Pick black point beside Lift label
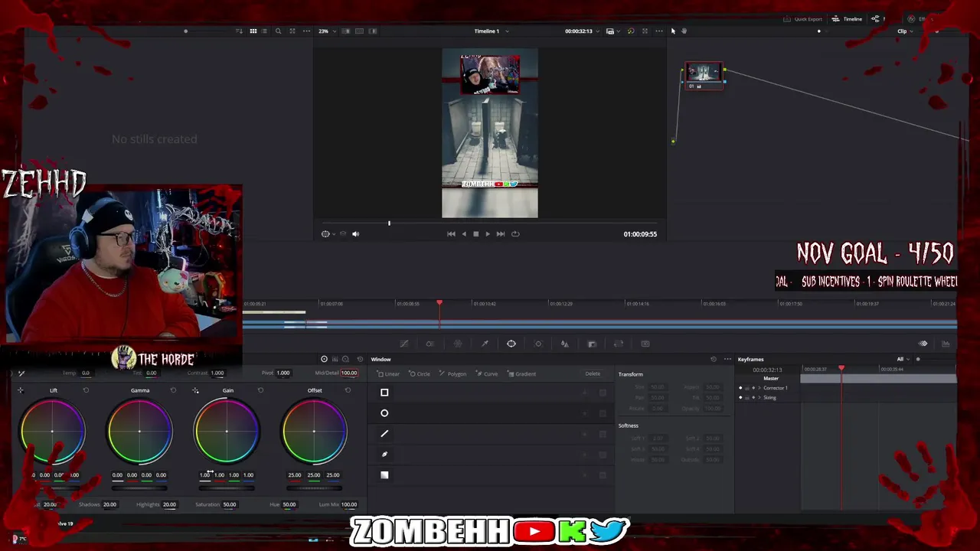The height and width of the screenshot is (551, 980). click(21, 390)
